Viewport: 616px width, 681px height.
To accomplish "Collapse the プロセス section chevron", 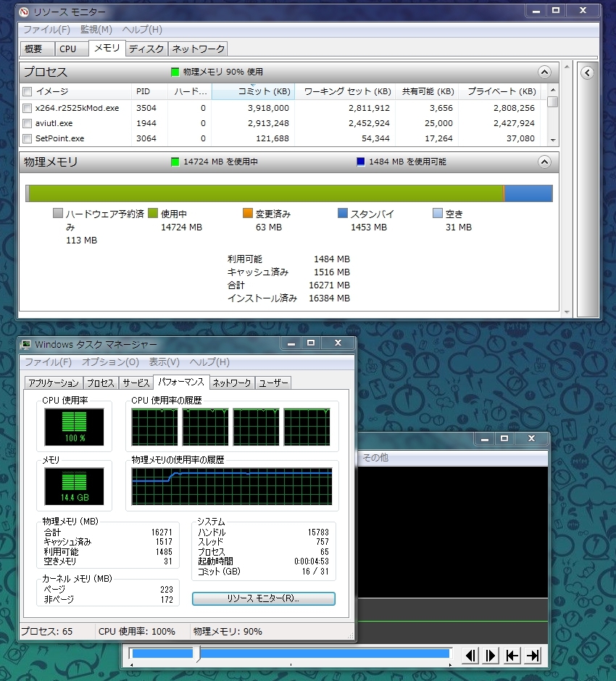I will (544, 72).
